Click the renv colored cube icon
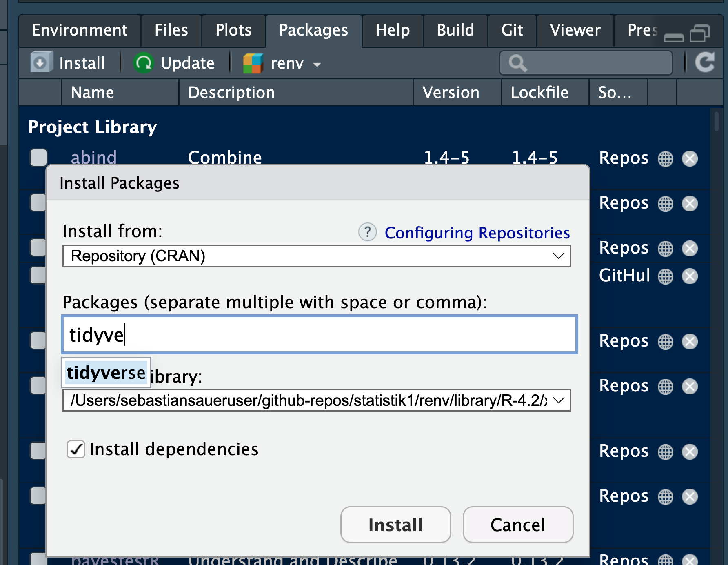The height and width of the screenshot is (565, 728). click(253, 64)
